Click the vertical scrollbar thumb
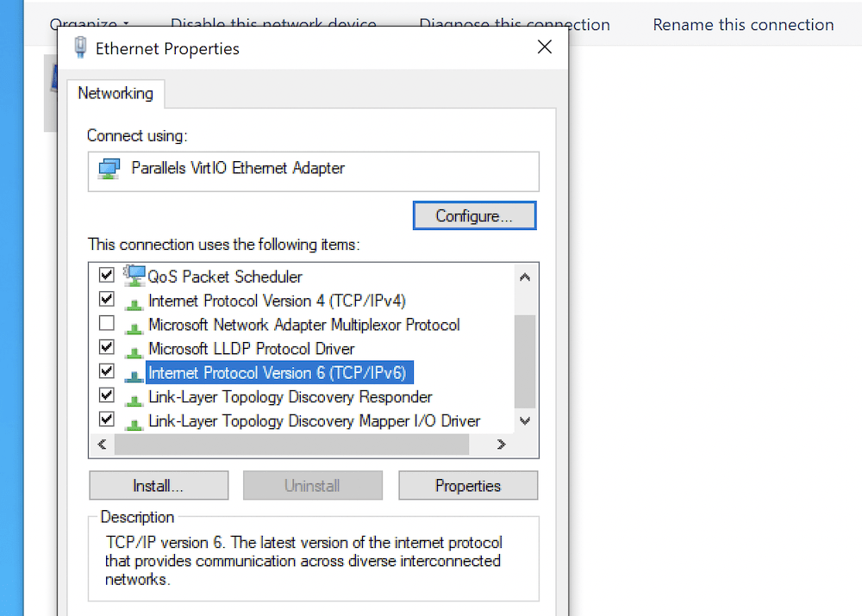 click(x=525, y=362)
